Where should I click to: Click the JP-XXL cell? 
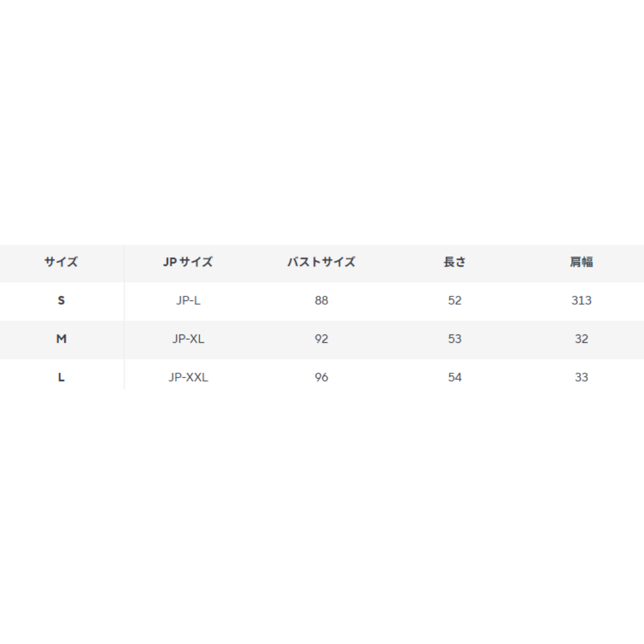tap(188, 377)
